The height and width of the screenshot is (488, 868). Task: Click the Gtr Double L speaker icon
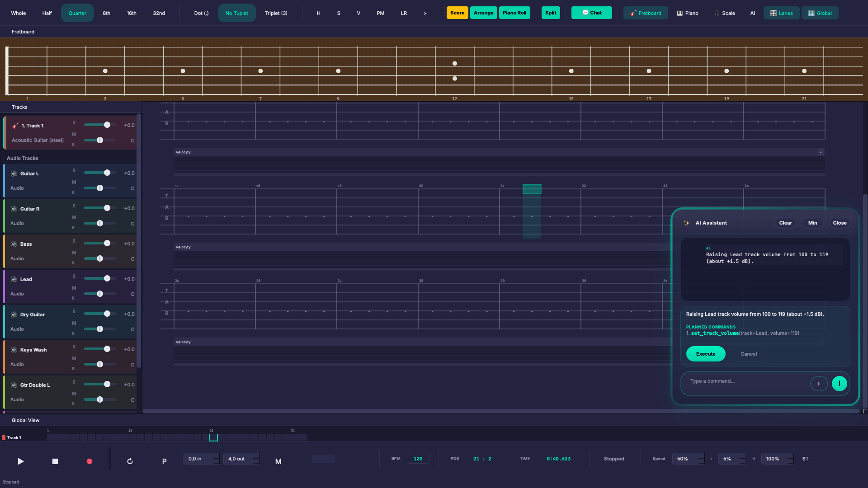click(x=14, y=385)
